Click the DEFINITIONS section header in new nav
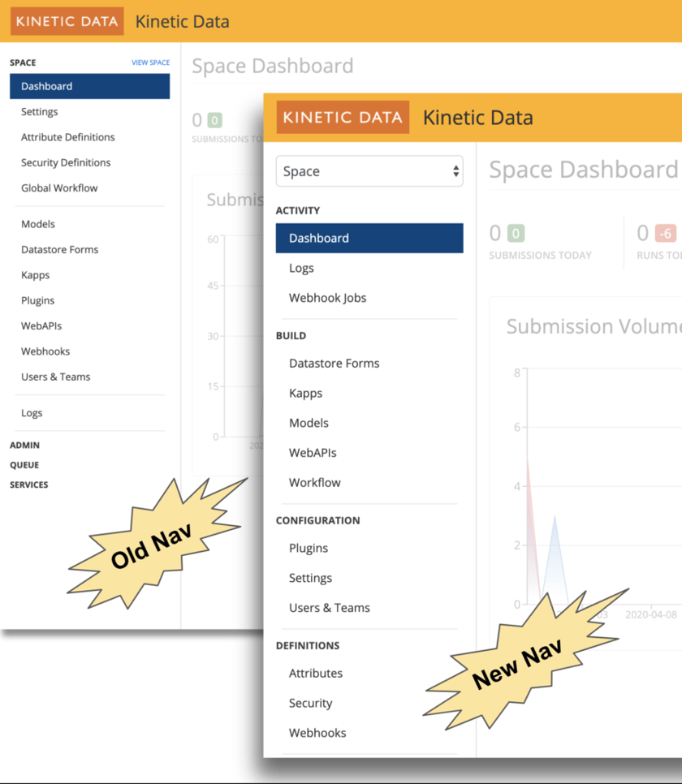This screenshot has width=682, height=784. [x=308, y=645]
